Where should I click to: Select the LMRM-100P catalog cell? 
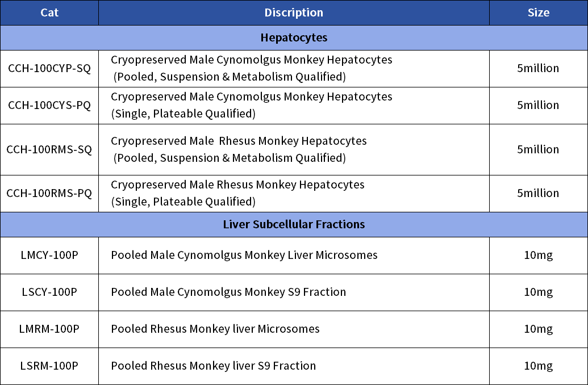tap(49, 329)
